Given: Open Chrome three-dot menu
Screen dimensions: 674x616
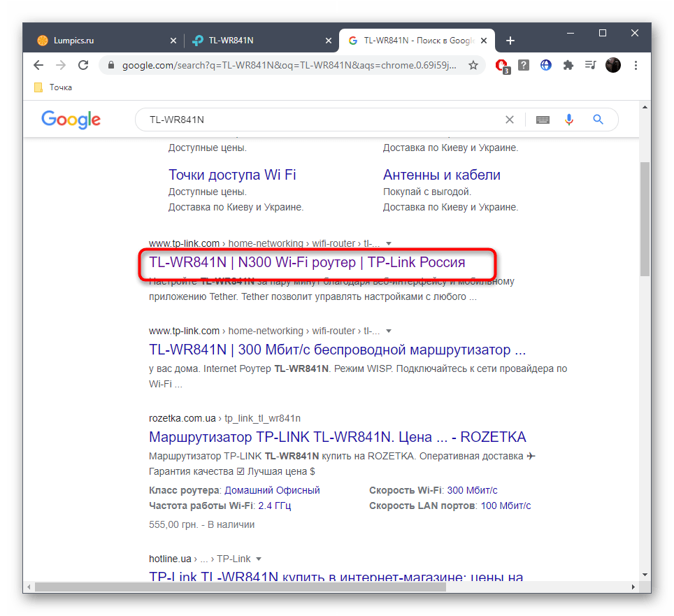Looking at the screenshot, I should pos(636,65).
